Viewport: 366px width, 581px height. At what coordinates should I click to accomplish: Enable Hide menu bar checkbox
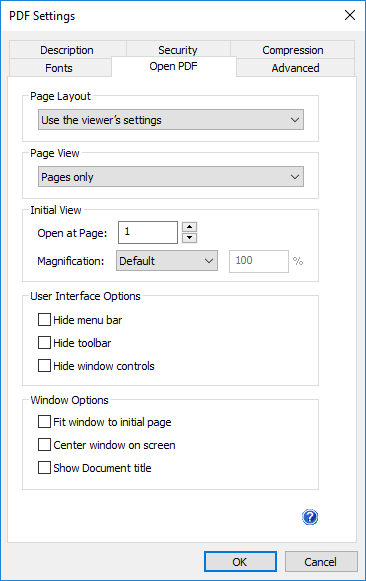click(44, 319)
